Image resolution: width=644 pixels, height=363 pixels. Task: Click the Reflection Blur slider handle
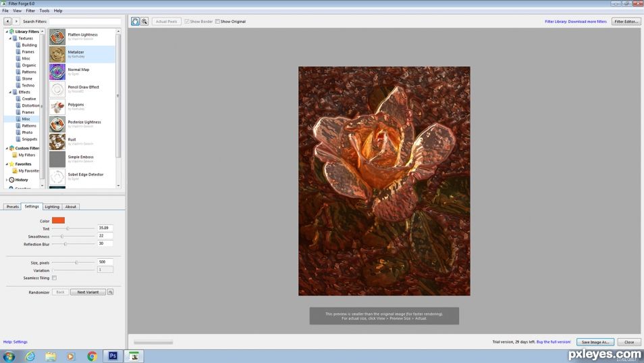(65, 244)
